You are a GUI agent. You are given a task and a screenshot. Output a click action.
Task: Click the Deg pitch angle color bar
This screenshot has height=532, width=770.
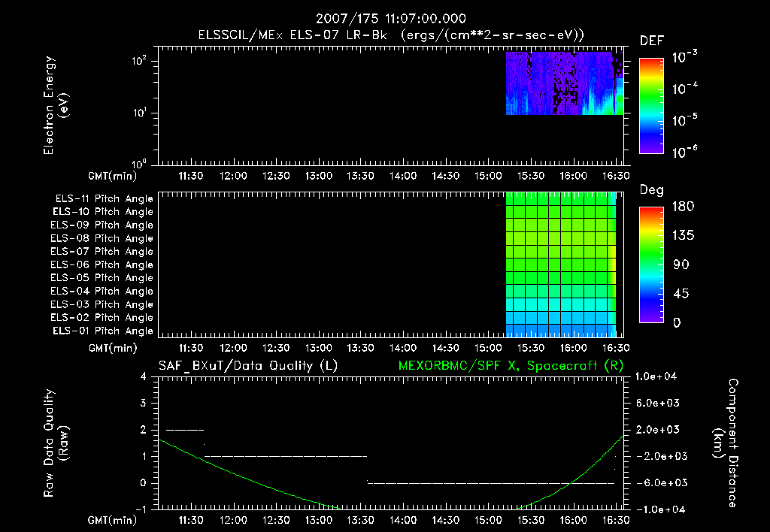[x=651, y=264]
